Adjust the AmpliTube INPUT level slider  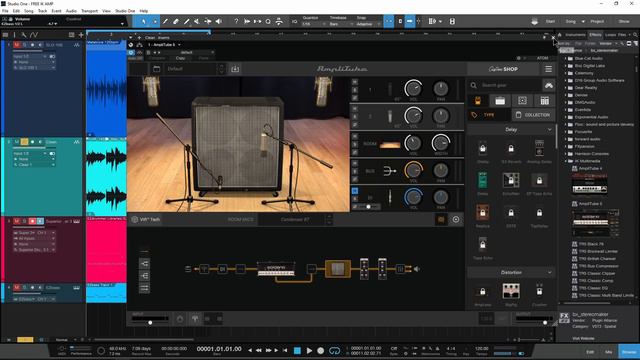click(x=150, y=322)
